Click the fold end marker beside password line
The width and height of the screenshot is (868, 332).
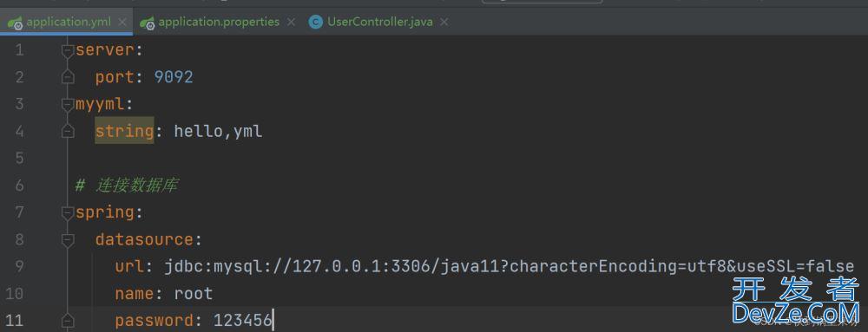point(68,321)
